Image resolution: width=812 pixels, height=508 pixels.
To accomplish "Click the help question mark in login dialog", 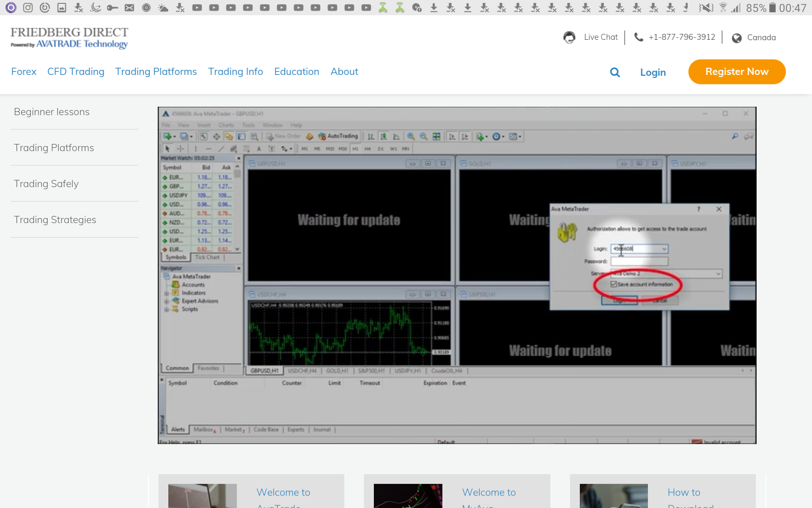I will [x=699, y=209].
